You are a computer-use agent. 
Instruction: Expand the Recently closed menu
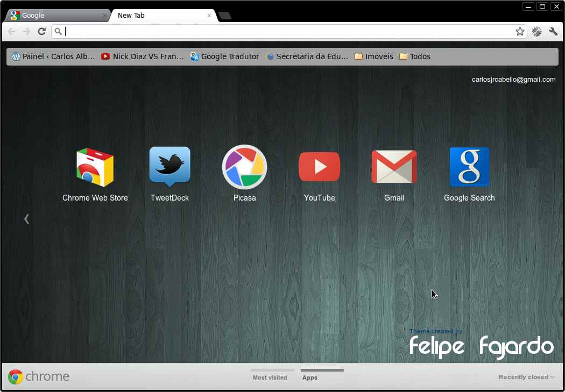[526, 377]
